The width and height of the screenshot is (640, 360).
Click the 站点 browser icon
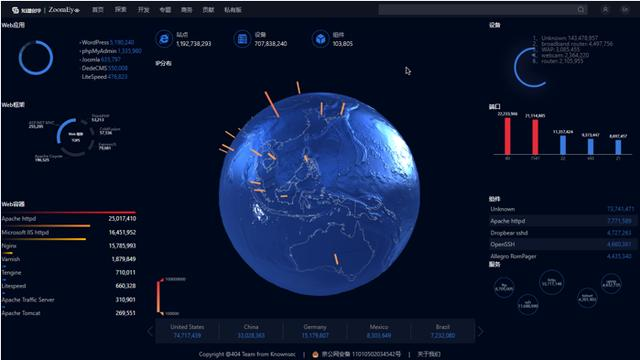click(x=164, y=39)
